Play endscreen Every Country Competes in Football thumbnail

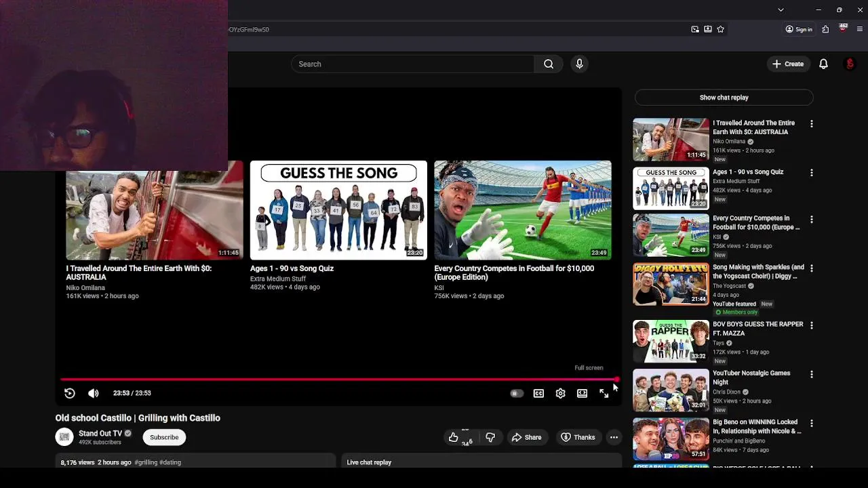tap(523, 210)
